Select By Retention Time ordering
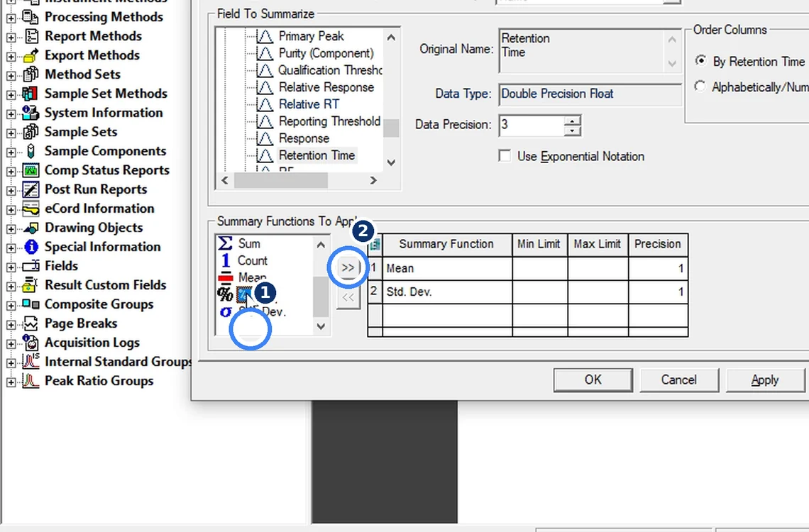This screenshot has width=809, height=532. tap(700, 61)
